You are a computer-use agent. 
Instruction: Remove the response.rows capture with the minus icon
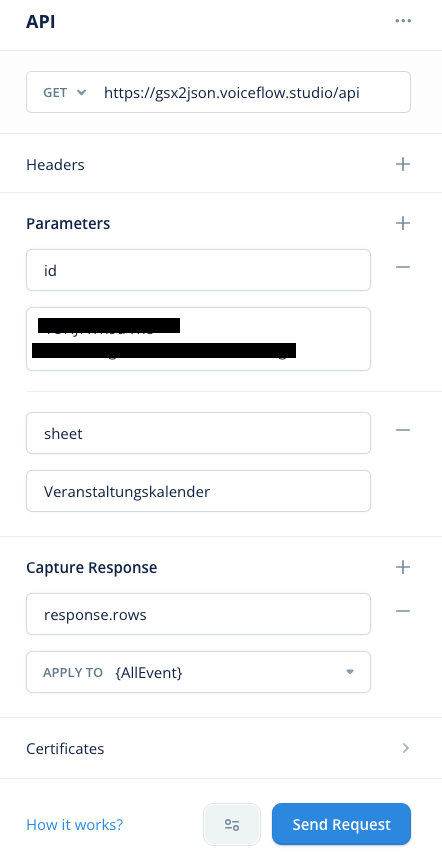click(x=402, y=611)
